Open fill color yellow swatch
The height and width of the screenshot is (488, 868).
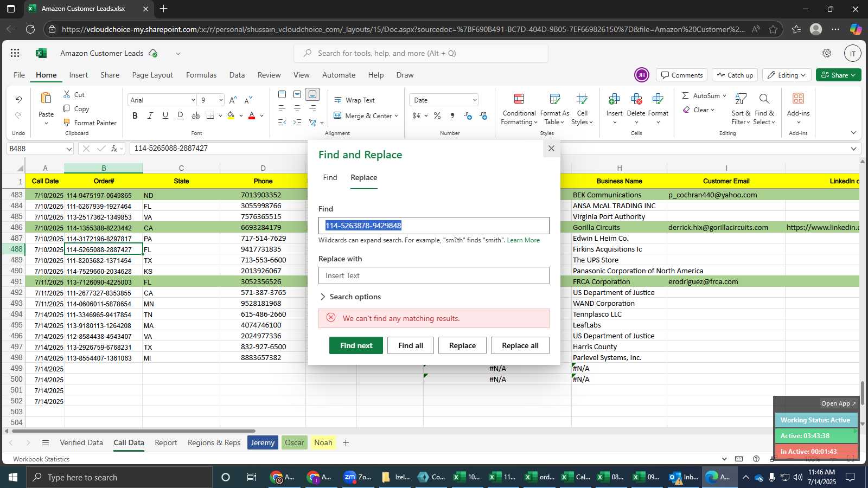pos(231,115)
